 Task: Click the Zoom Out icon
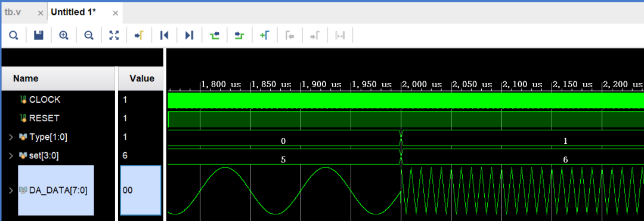[89, 35]
